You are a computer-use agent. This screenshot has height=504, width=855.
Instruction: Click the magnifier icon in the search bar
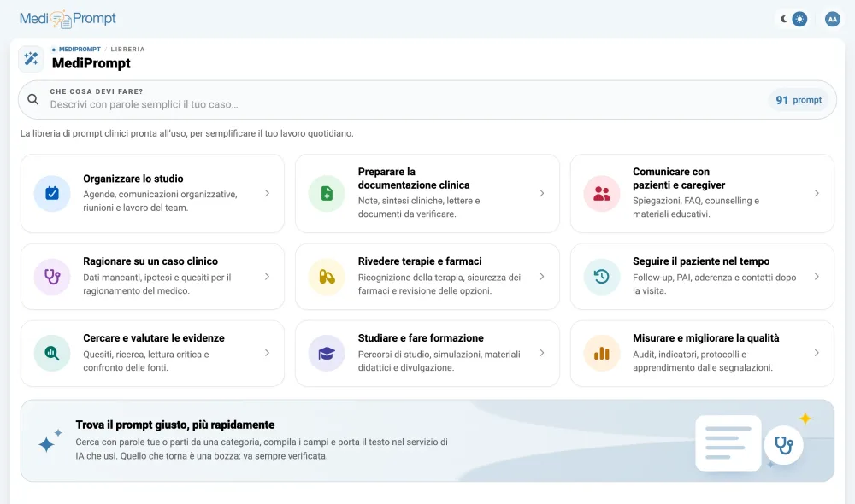click(x=33, y=100)
